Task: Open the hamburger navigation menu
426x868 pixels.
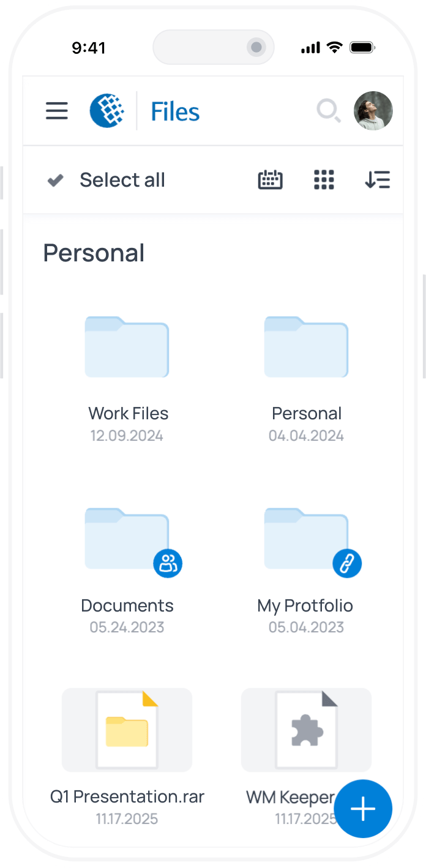Action: click(57, 111)
